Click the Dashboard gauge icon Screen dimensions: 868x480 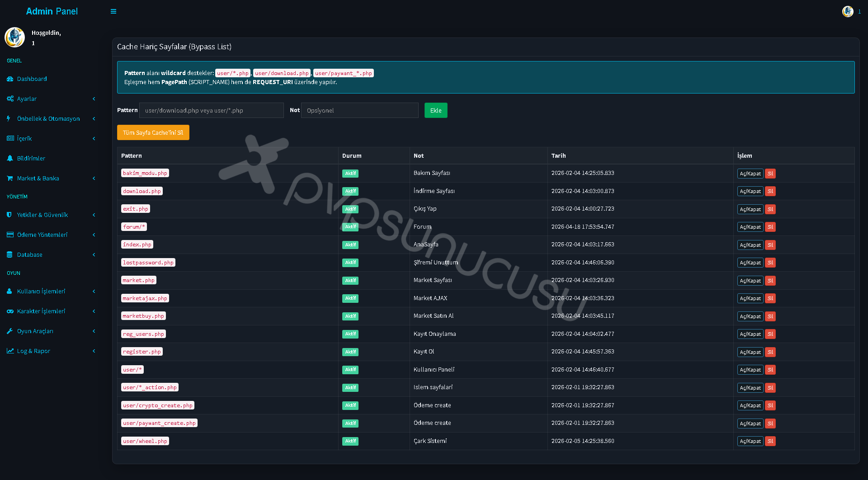click(10, 79)
